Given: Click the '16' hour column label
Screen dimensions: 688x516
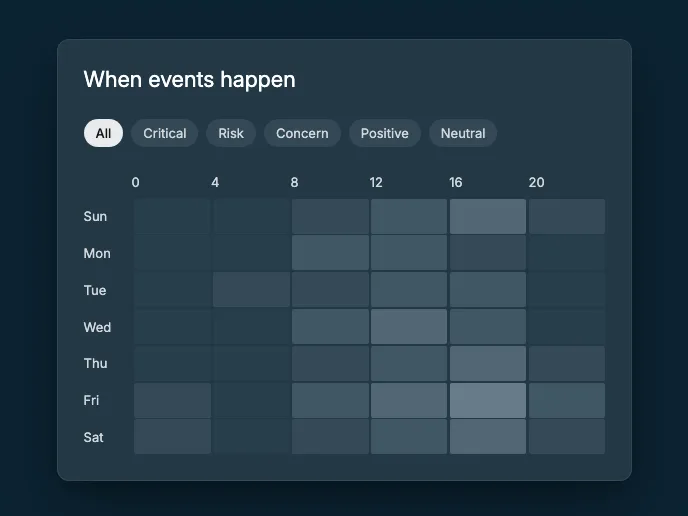Looking at the screenshot, I should pyautogui.click(x=455, y=182).
